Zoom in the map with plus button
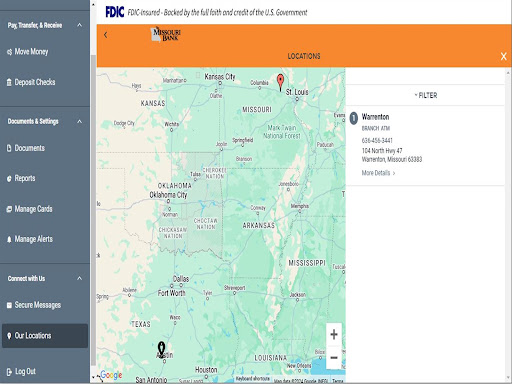The height and width of the screenshot is (384, 512). click(x=334, y=334)
